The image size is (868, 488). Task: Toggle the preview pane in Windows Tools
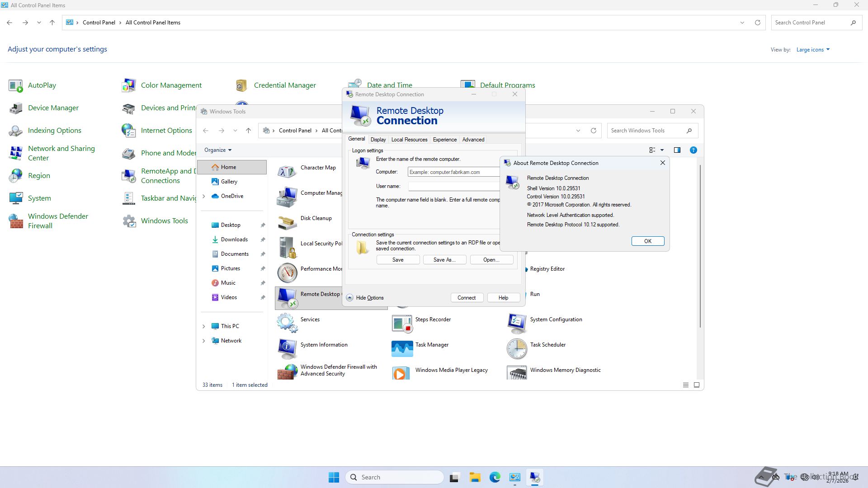click(x=677, y=150)
